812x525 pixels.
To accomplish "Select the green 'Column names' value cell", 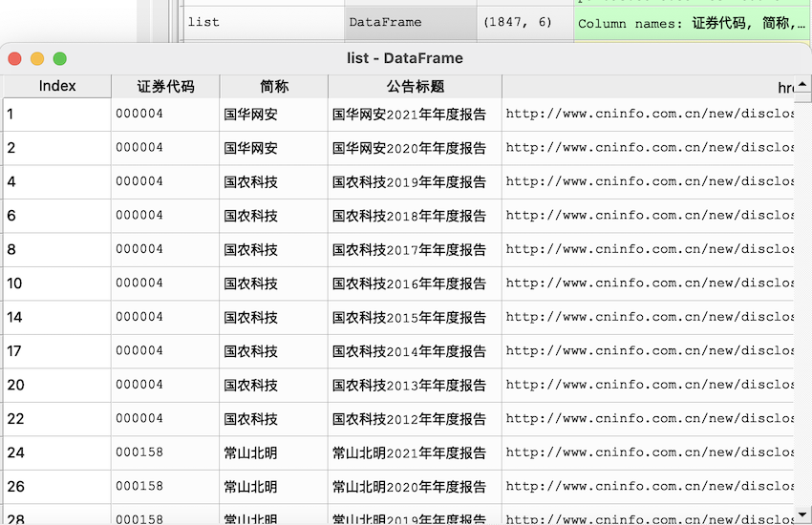I will 693,23.
